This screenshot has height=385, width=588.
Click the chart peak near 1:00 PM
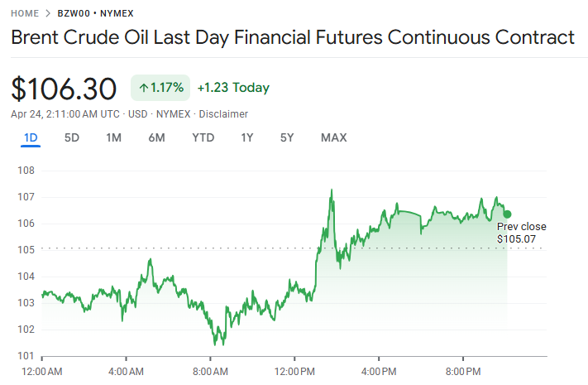click(x=332, y=190)
